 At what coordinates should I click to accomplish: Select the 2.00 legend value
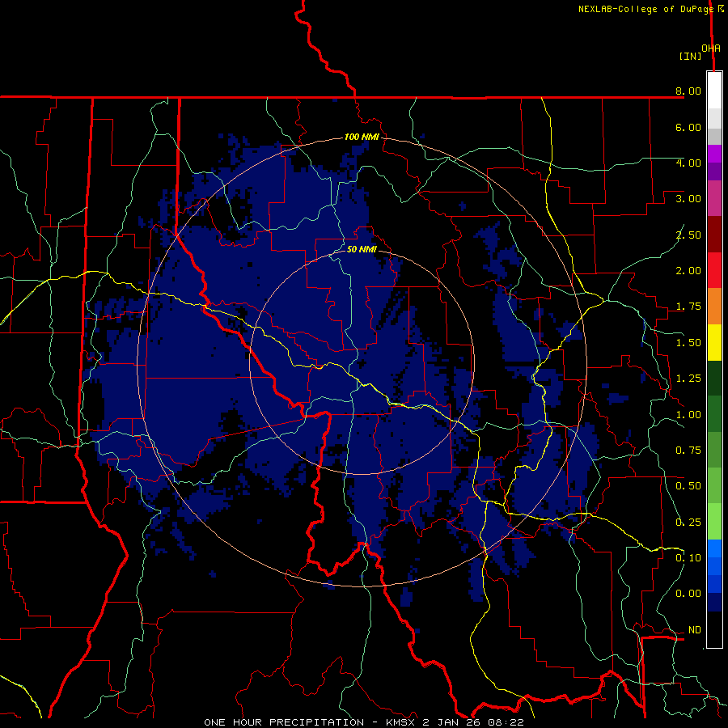click(688, 271)
